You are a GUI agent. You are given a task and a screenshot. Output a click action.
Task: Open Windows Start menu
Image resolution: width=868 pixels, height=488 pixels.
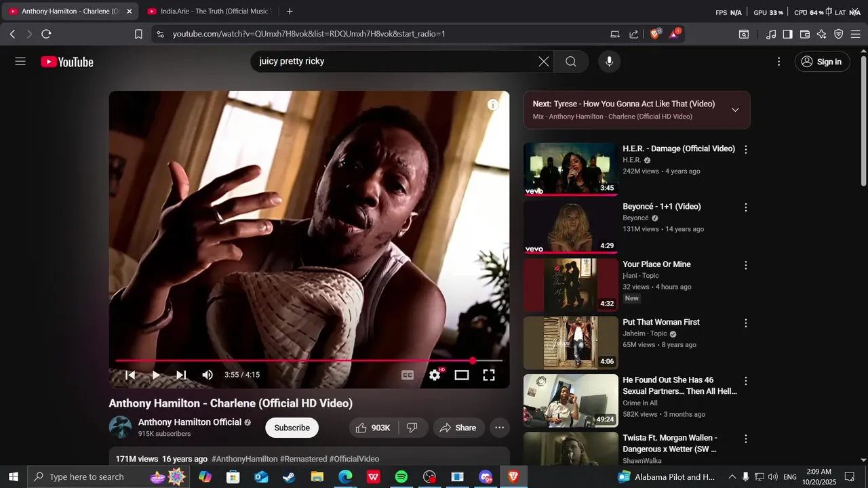[x=13, y=477]
